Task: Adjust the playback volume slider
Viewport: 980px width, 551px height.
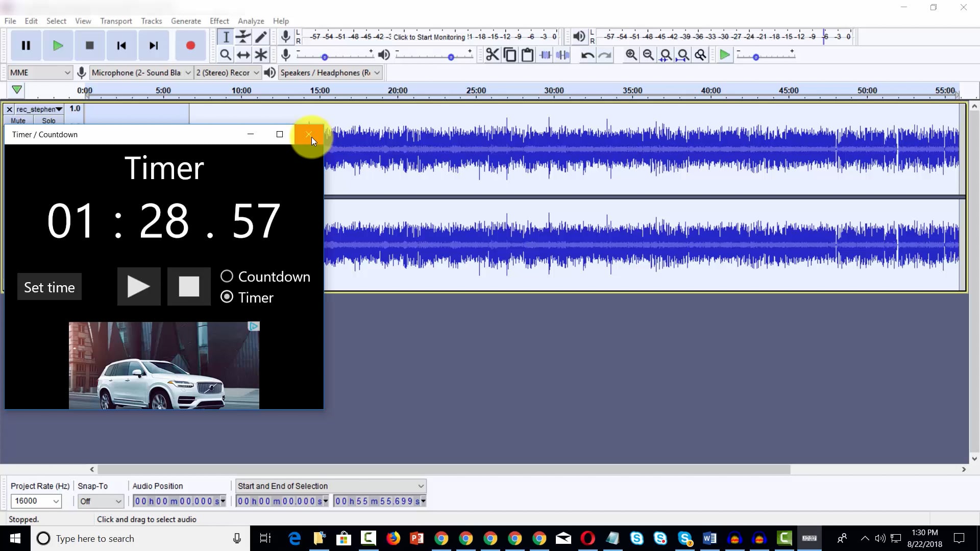Action: click(452, 57)
